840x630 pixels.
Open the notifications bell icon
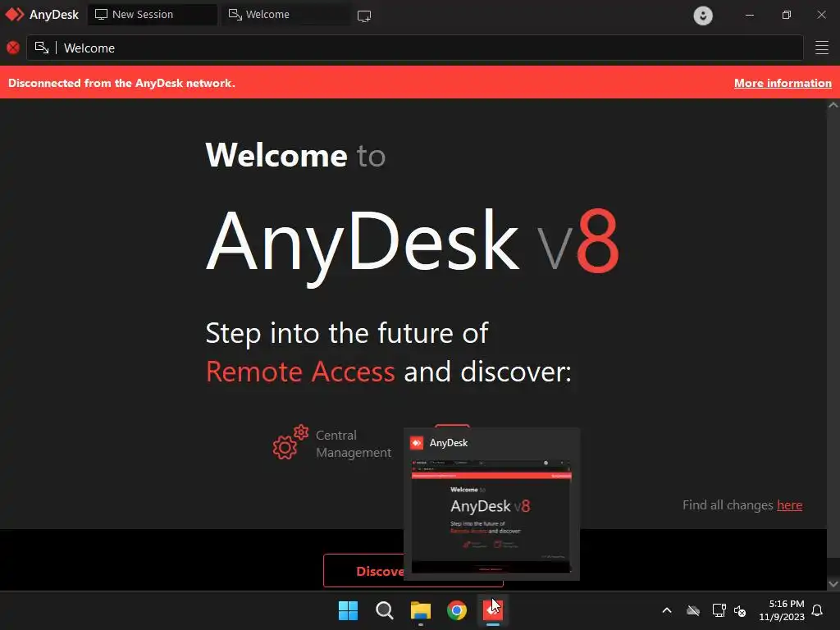pyautogui.click(x=818, y=610)
